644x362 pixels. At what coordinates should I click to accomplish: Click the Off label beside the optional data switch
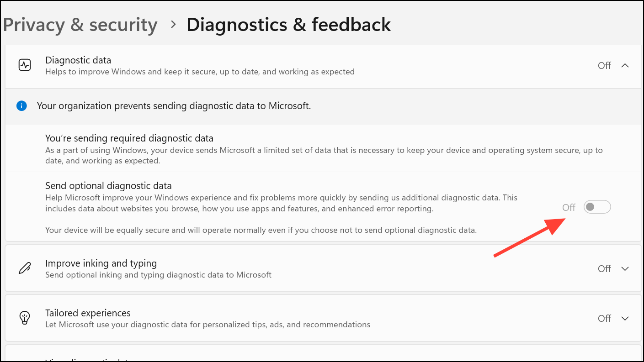[x=569, y=207]
